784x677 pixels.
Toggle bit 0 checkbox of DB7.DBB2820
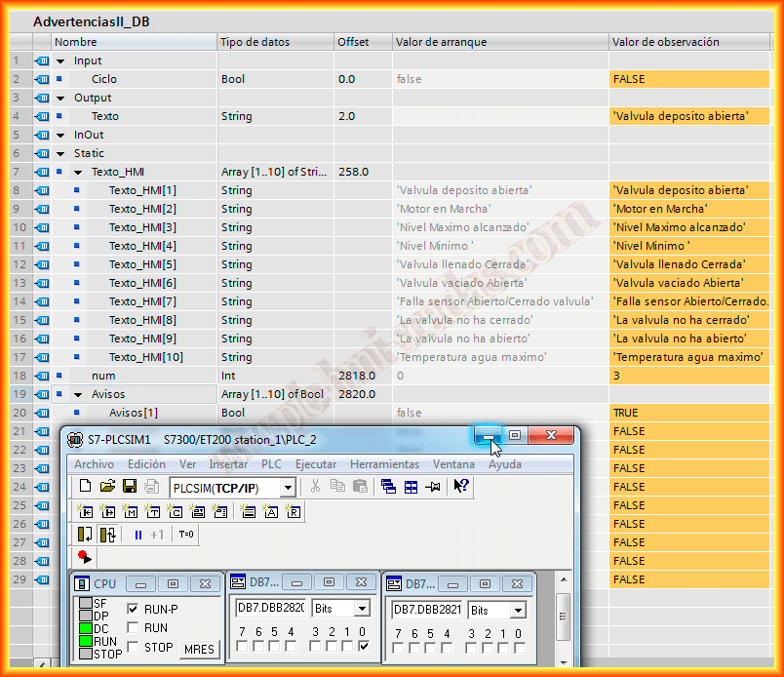364,647
